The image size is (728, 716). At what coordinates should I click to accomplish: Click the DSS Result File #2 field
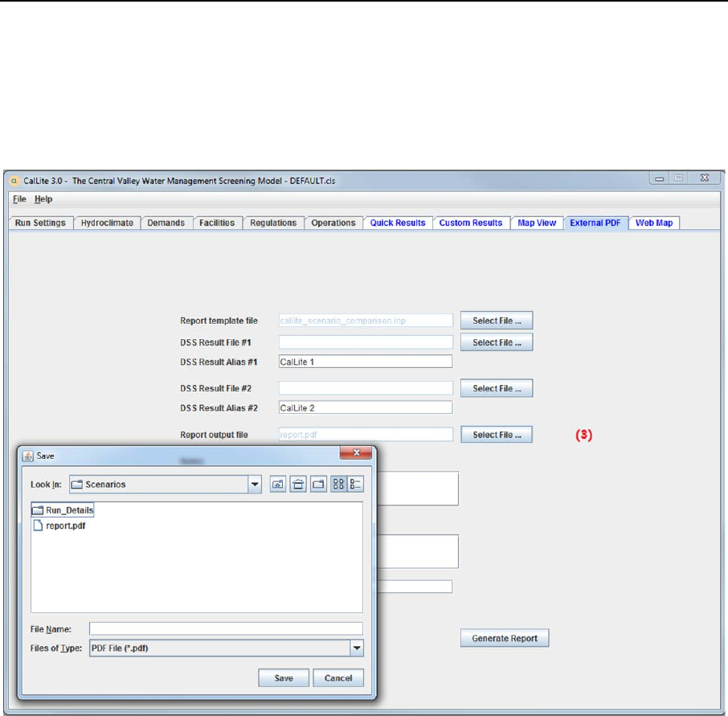click(366, 388)
